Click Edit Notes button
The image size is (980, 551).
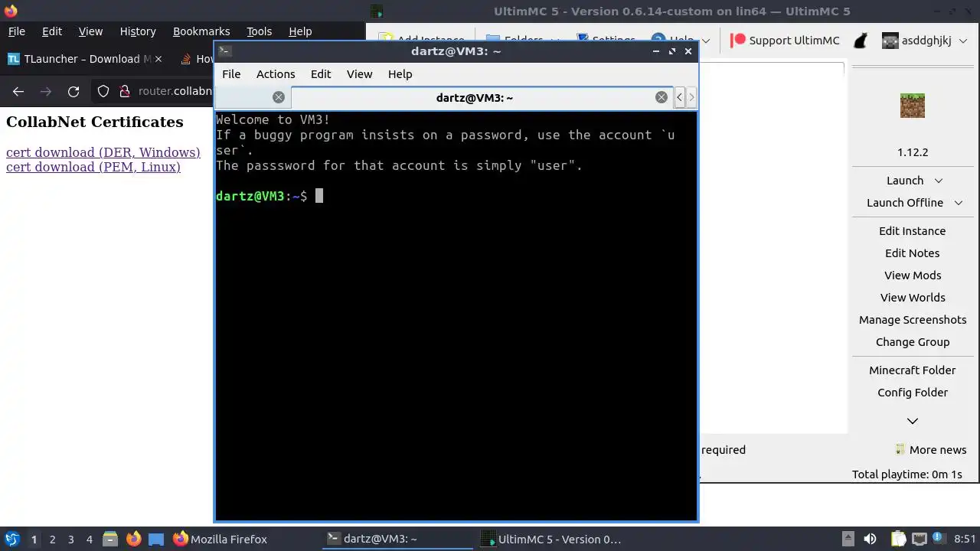pyautogui.click(x=913, y=253)
